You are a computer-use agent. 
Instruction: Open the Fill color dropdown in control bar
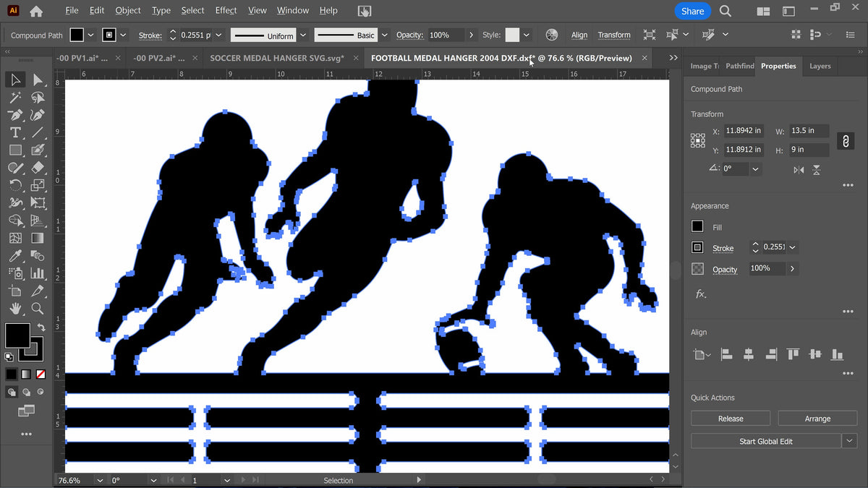90,35
